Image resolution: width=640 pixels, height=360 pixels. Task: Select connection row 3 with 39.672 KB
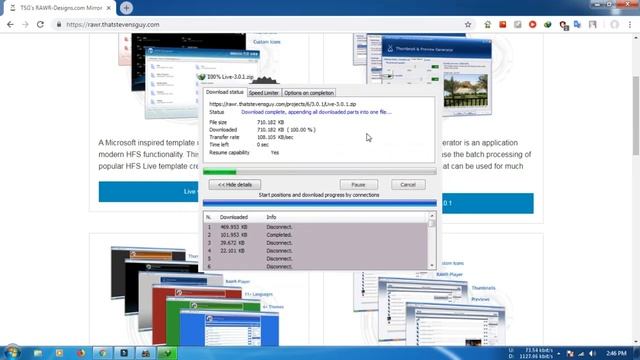pos(316,243)
